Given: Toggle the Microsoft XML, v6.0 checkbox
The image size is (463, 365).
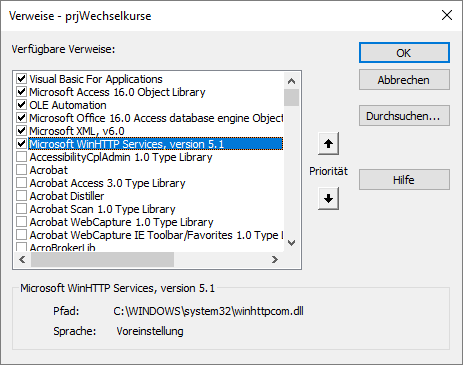Looking at the screenshot, I should 21,131.
